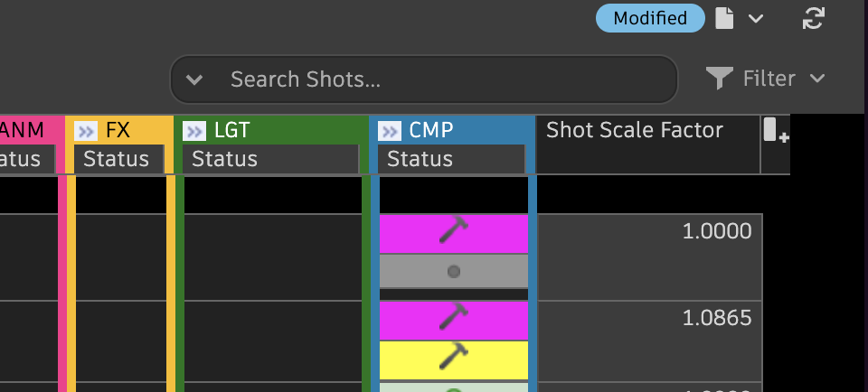Add a new column with plus icon

[776, 131]
